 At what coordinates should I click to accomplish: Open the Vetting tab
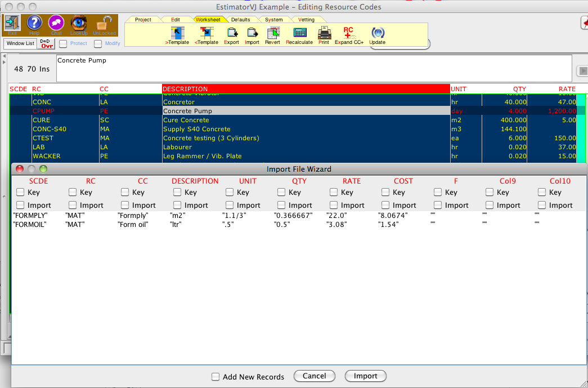tap(306, 20)
